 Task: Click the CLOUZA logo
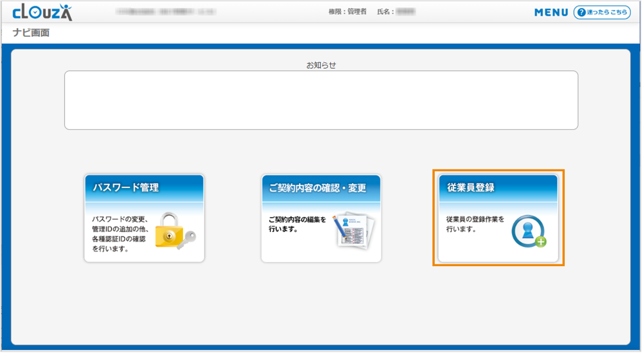(42, 12)
